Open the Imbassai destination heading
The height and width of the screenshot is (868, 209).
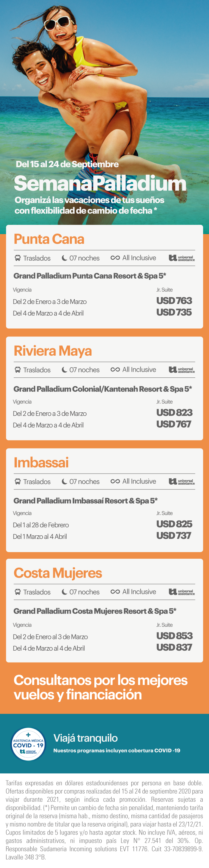click(x=41, y=462)
